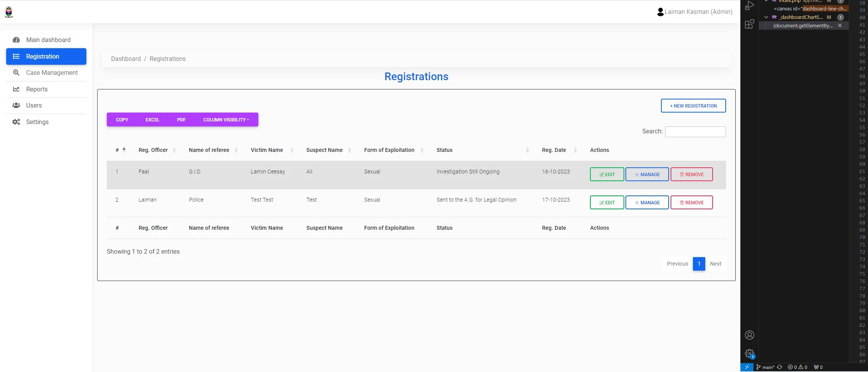868x372 pixels.
Task: Collapse the index.php search result group
Action: coord(765,2)
